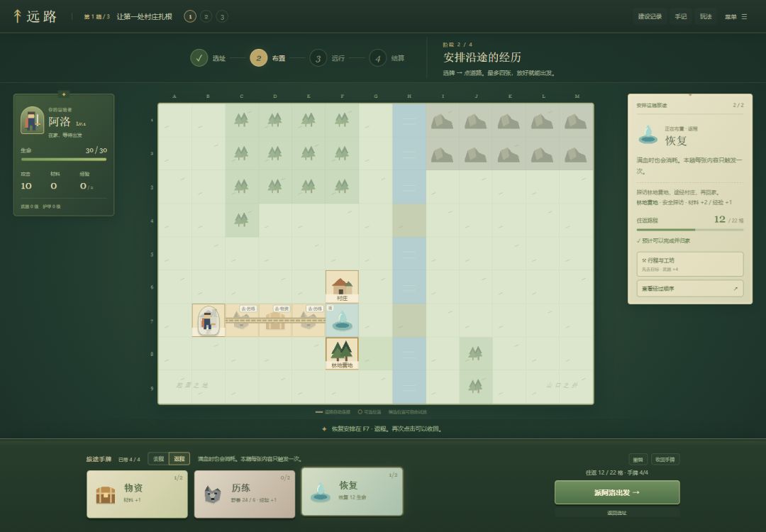Click the 往返路程 progress bar

point(690,230)
